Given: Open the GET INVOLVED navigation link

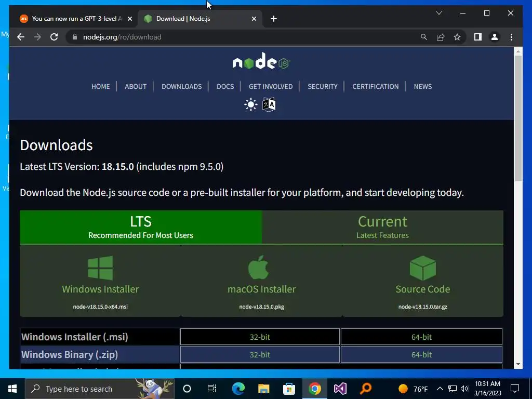Looking at the screenshot, I should 270,87.
